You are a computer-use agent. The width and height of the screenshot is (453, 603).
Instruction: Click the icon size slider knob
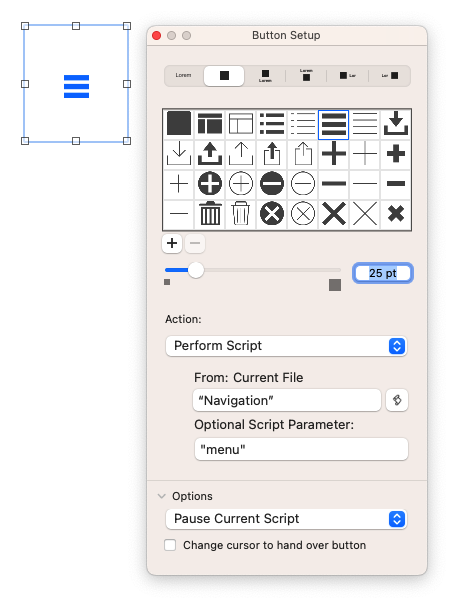pos(196,270)
